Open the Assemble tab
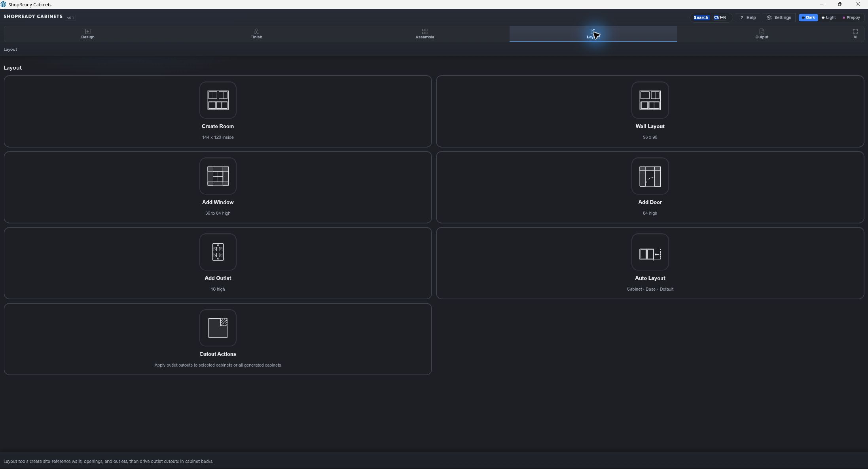Screen dimensions: 868x469 coord(425,34)
